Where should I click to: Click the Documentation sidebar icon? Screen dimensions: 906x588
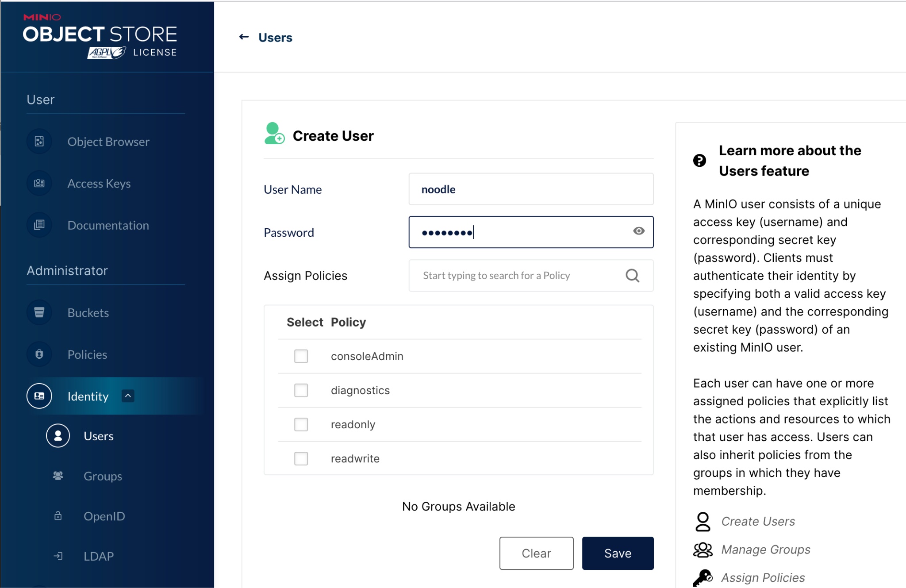coord(39,225)
